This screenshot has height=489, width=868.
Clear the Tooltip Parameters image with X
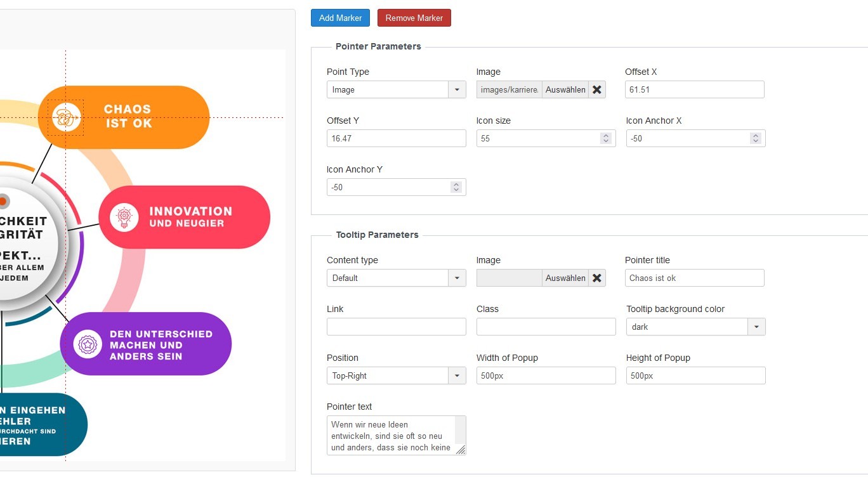(x=597, y=278)
